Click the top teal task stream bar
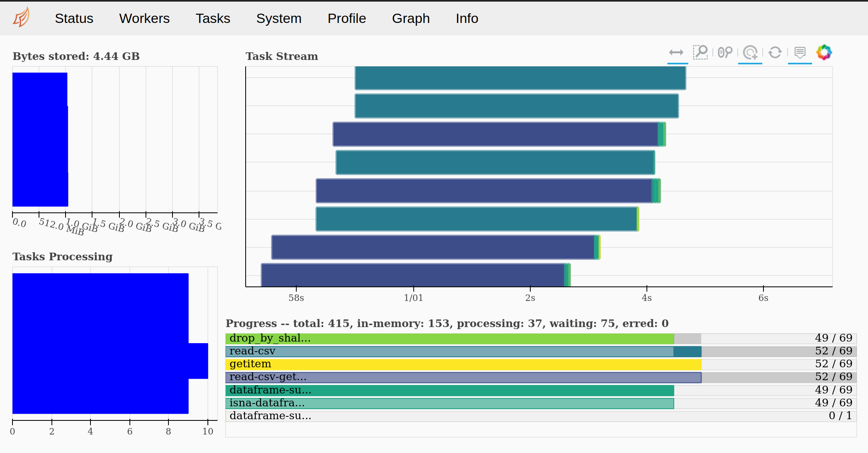The image size is (868, 453). [520, 78]
